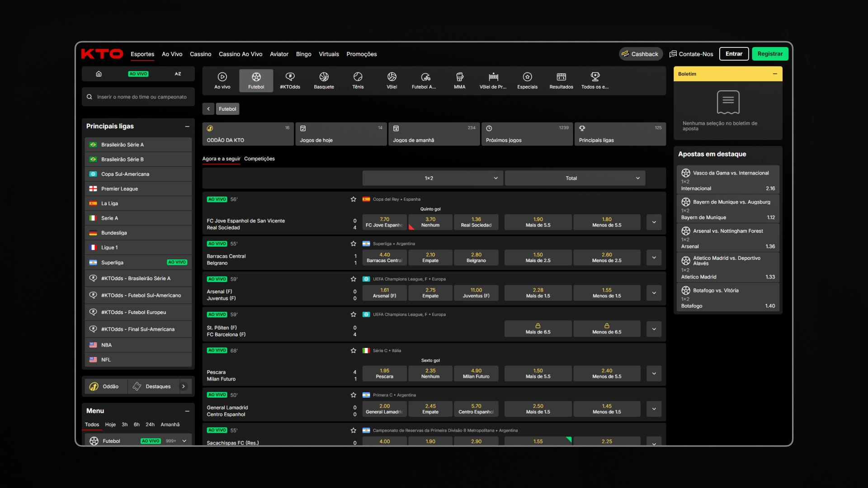Expand more markets for General Lamadrid match

[654, 409]
